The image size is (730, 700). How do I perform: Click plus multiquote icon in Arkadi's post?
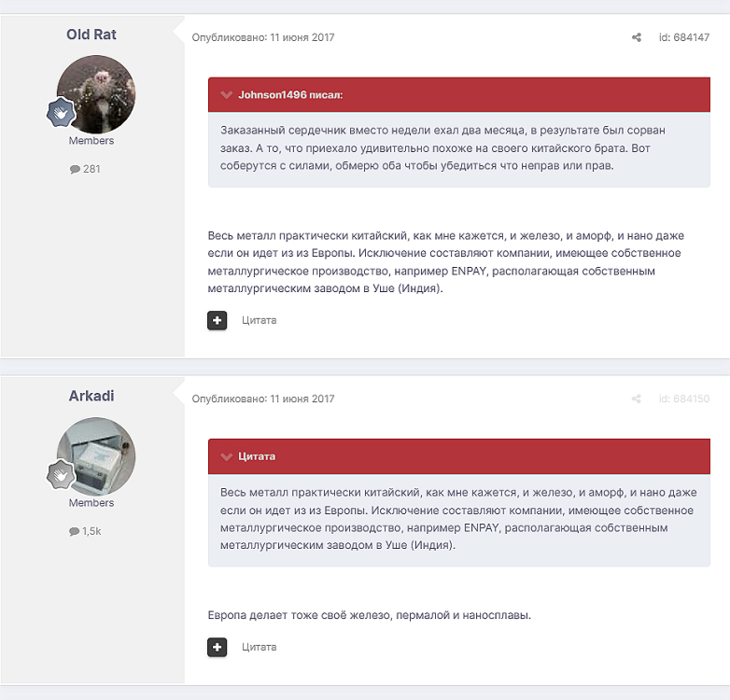218,647
